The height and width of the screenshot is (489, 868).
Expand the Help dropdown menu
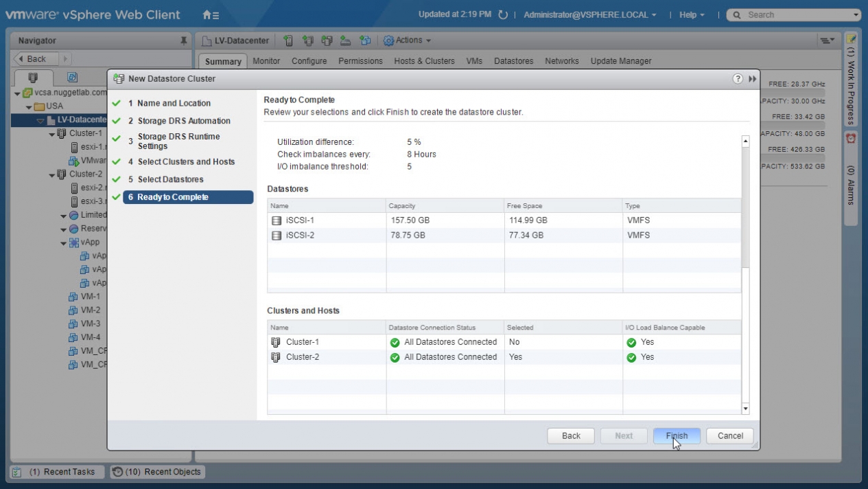(692, 14)
